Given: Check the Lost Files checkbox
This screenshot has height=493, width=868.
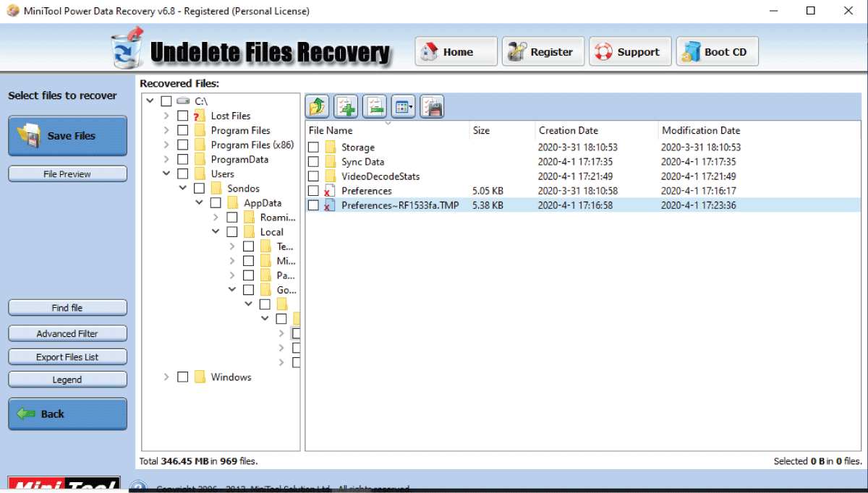Looking at the screenshot, I should [x=182, y=116].
